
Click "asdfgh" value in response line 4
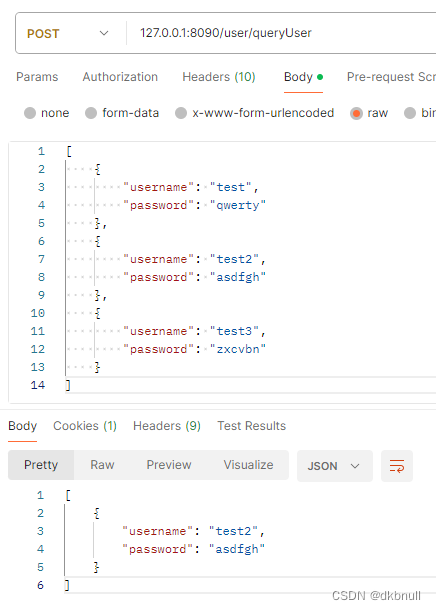coord(237,549)
